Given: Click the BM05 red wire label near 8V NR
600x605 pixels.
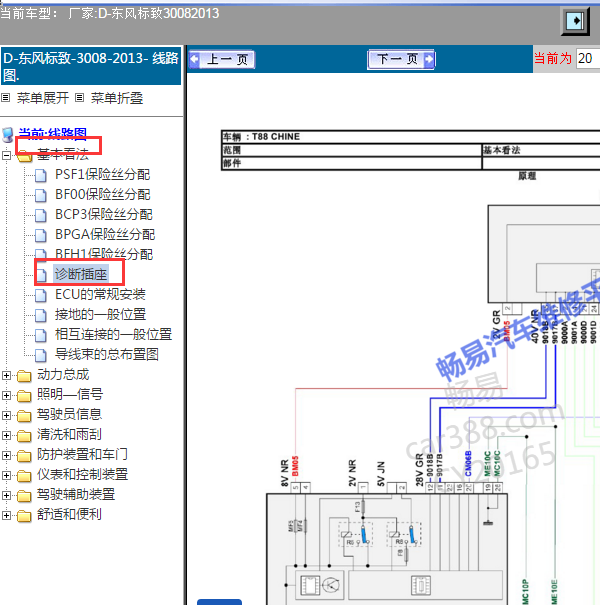Looking at the screenshot, I should point(295,466).
